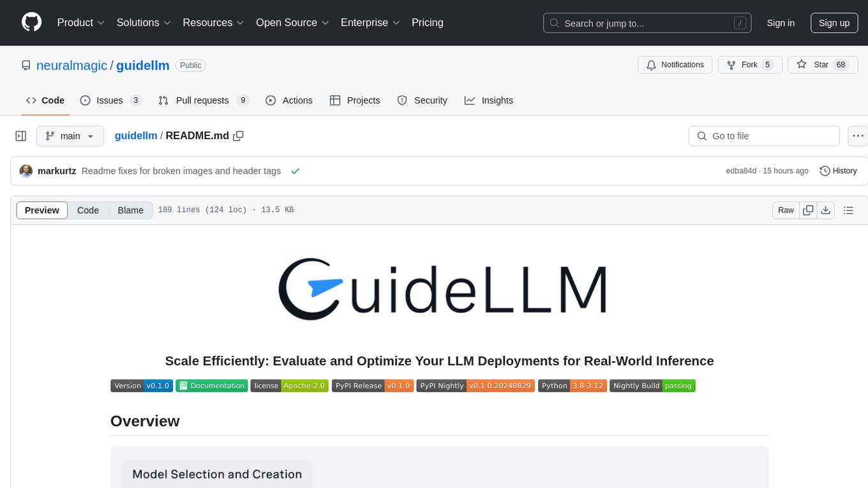Open the Issues tab
The image size is (868, 488).
tap(110, 100)
